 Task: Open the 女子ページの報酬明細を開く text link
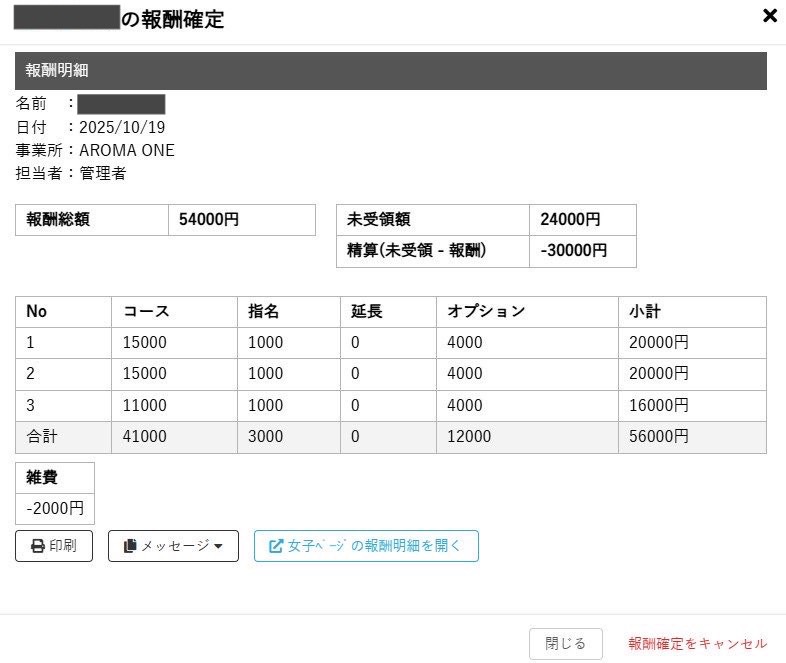coord(374,546)
